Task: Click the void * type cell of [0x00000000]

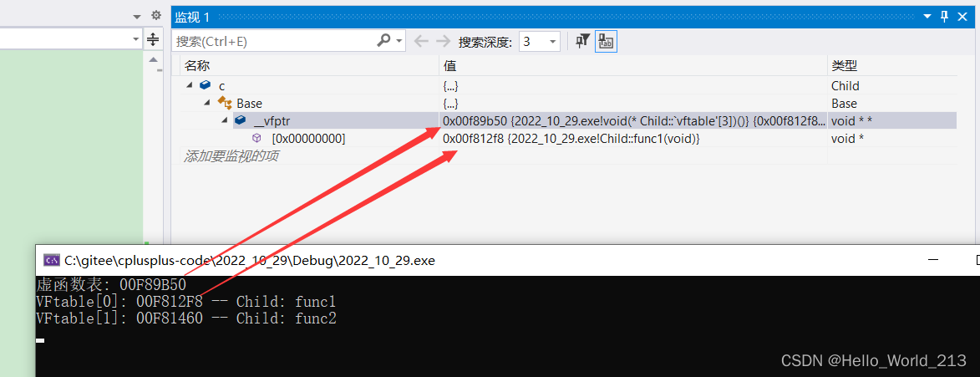Action: tap(847, 138)
